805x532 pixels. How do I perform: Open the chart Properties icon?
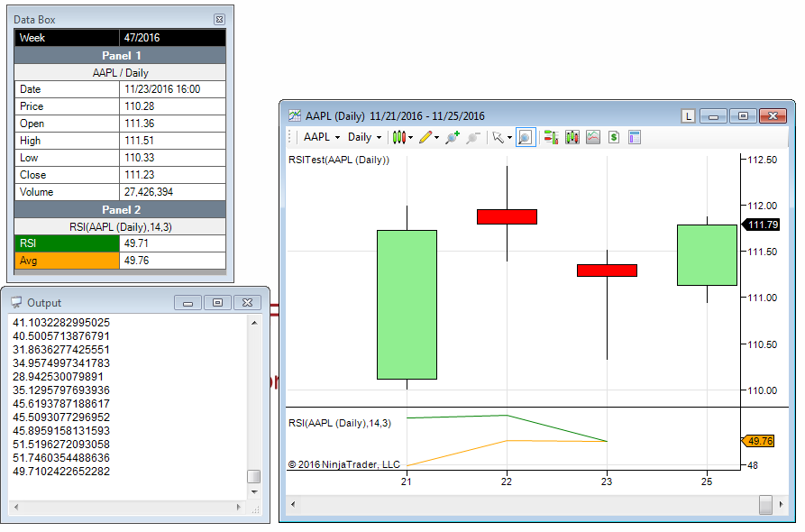tap(635, 137)
